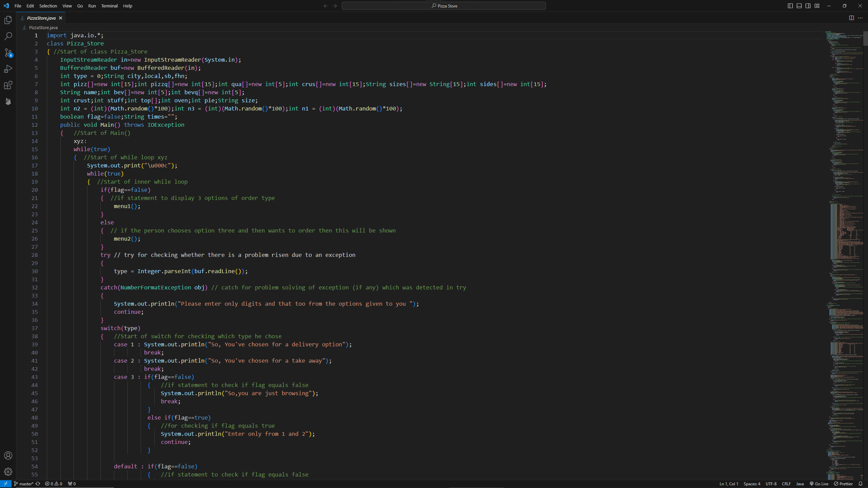The height and width of the screenshot is (488, 868).
Task: Click the Accounts icon in activity bar
Action: coord(8,455)
